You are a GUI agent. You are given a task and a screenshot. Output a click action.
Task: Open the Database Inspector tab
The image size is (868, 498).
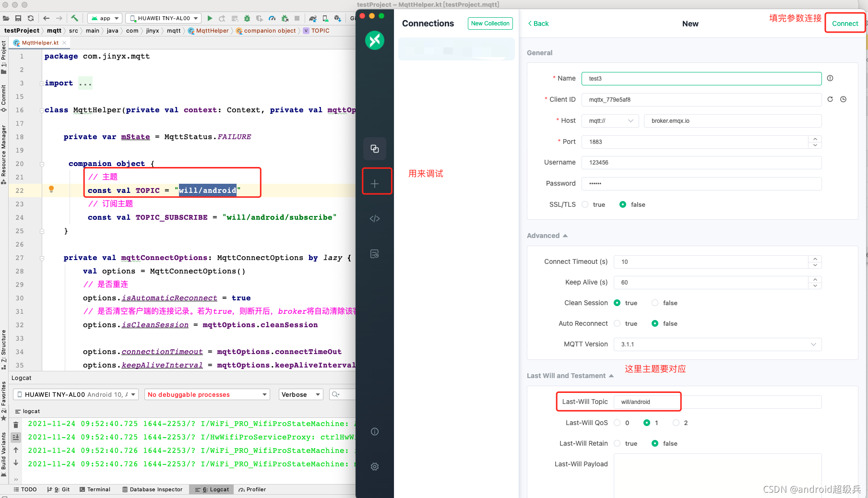(153, 489)
